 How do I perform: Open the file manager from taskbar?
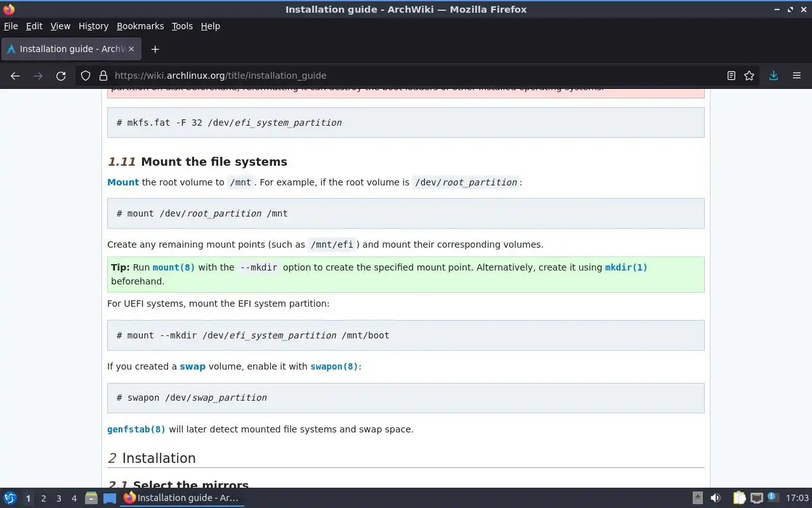pyautogui.click(x=91, y=498)
